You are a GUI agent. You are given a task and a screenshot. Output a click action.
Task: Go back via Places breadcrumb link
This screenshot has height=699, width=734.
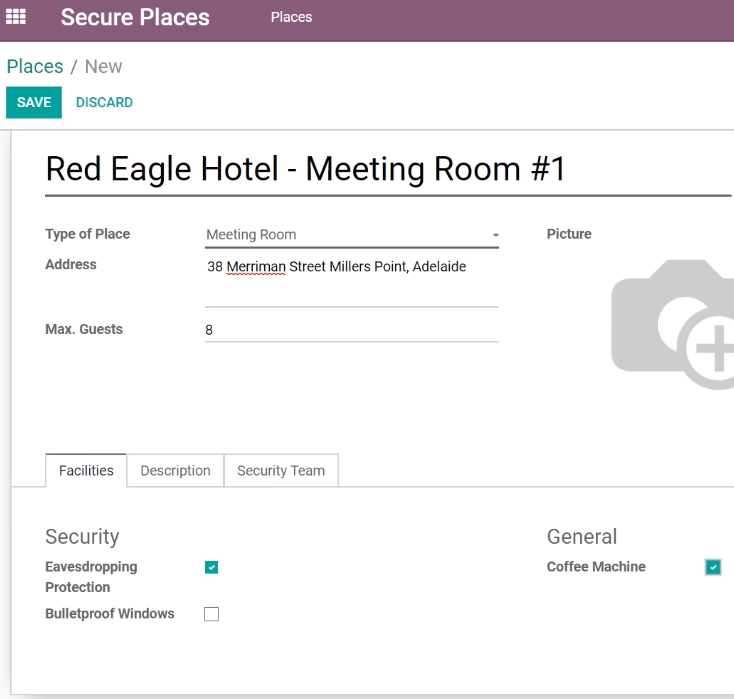pos(35,66)
